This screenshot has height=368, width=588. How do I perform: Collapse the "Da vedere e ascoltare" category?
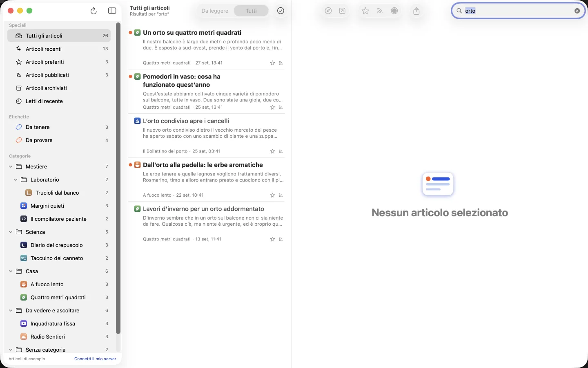click(x=11, y=311)
